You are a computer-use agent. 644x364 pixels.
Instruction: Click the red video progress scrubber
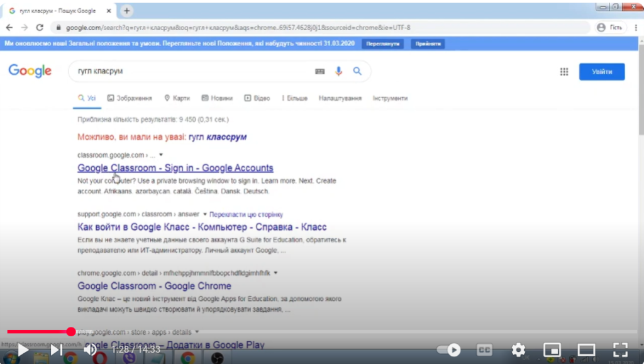pyautogui.click(x=70, y=331)
